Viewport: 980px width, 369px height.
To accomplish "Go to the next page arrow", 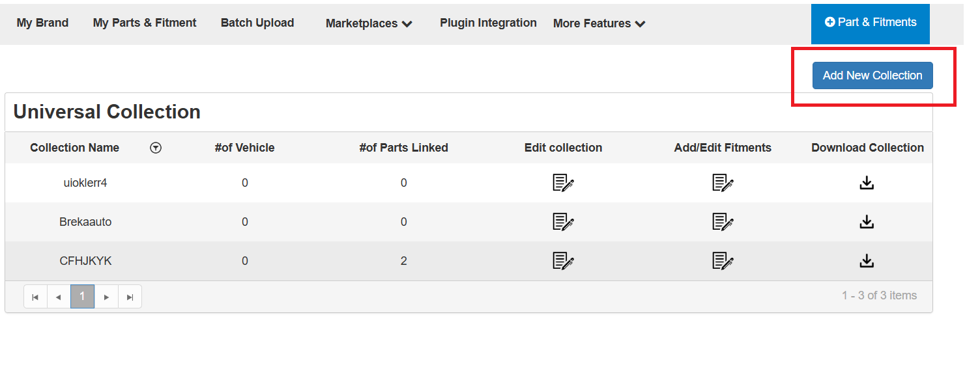I will click(x=106, y=296).
